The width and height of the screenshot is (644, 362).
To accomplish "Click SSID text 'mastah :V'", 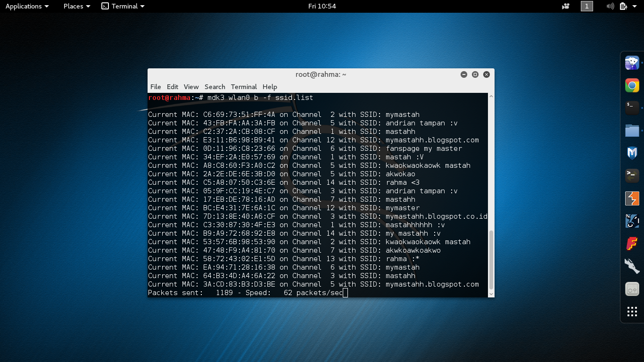I will (x=405, y=157).
